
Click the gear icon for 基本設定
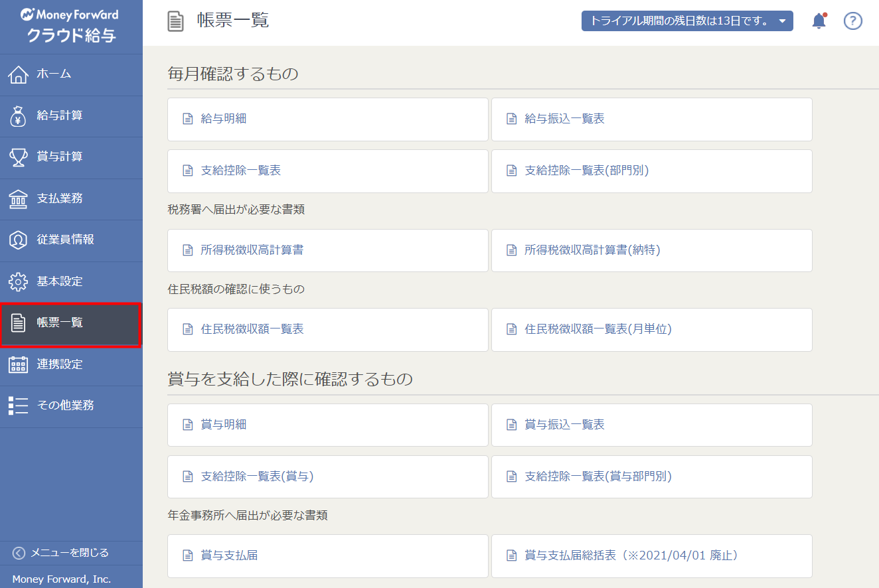click(18, 281)
